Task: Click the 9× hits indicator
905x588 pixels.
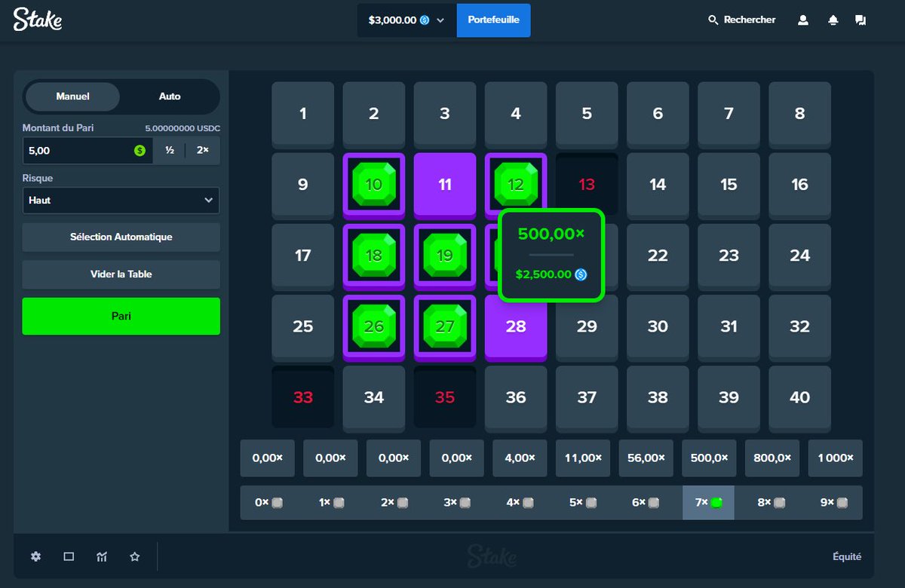Action: point(834,503)
